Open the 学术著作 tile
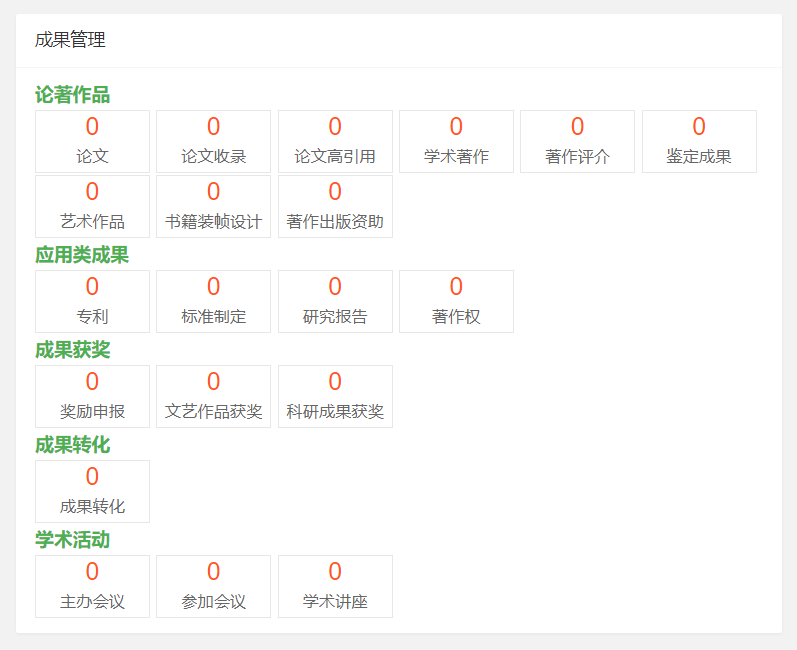The image size is (797, 650). click(456, 141)
